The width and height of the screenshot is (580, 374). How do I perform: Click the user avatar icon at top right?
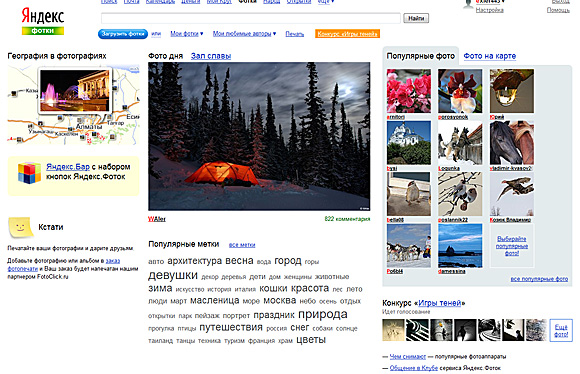click(x=468, y=5)
